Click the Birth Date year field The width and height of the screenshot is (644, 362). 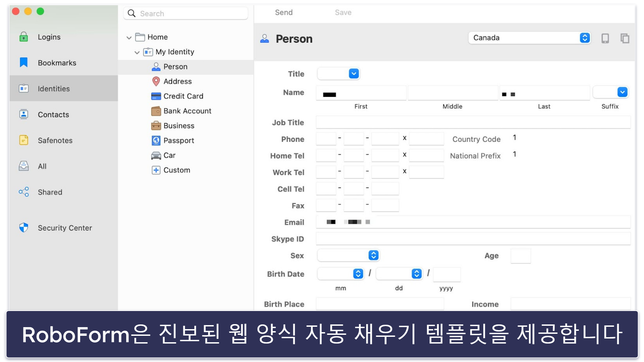(447, 274)
